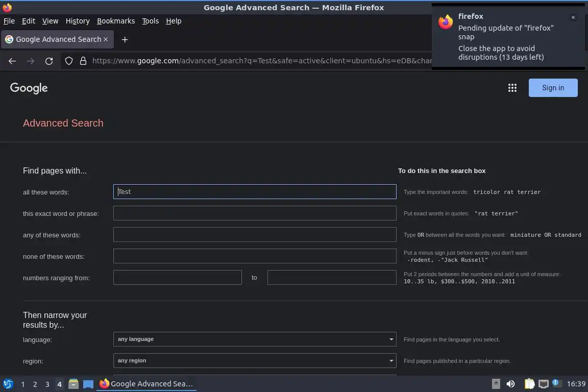Viewport: 588px width, 392px height.
Task: Go back with the back arrow button
Action: click(12, 61)
